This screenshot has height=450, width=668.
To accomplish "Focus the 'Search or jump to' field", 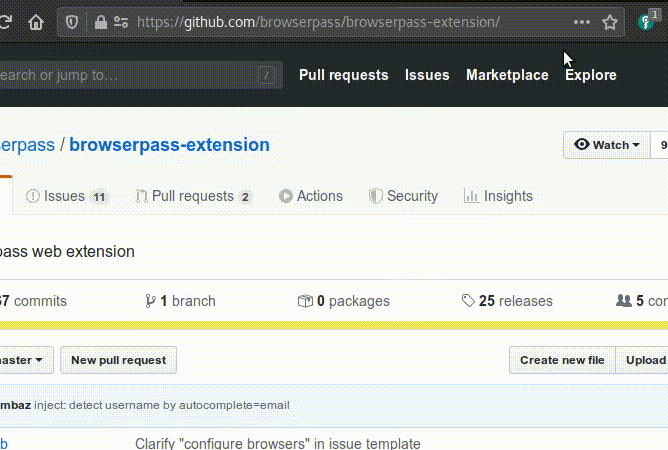I will pyautogui.click(x=139, y=75).
